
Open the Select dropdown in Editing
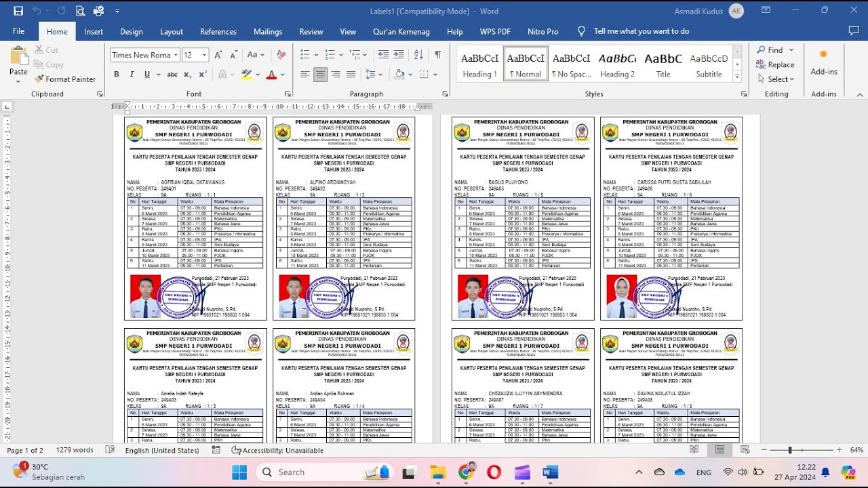pos(776,79)
